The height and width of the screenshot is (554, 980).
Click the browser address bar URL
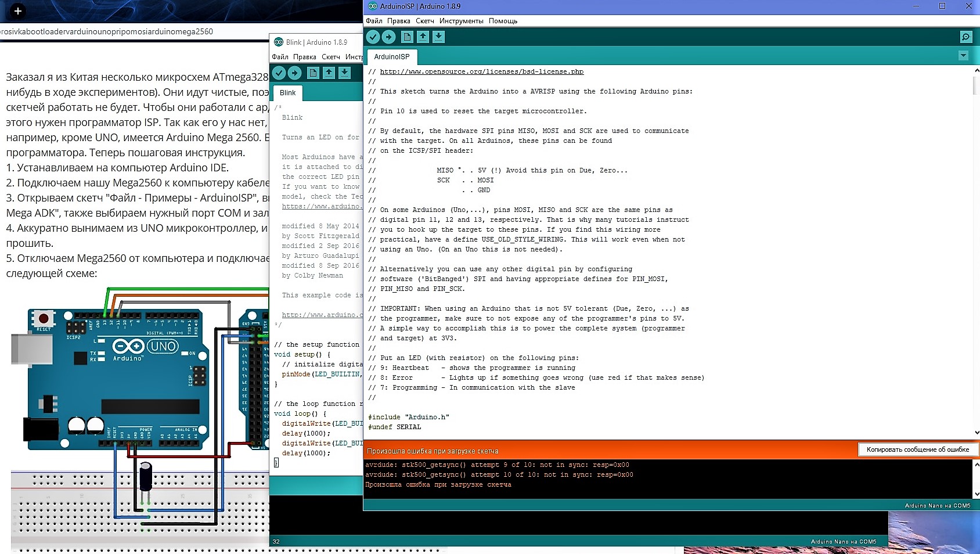tap(107, 31)
